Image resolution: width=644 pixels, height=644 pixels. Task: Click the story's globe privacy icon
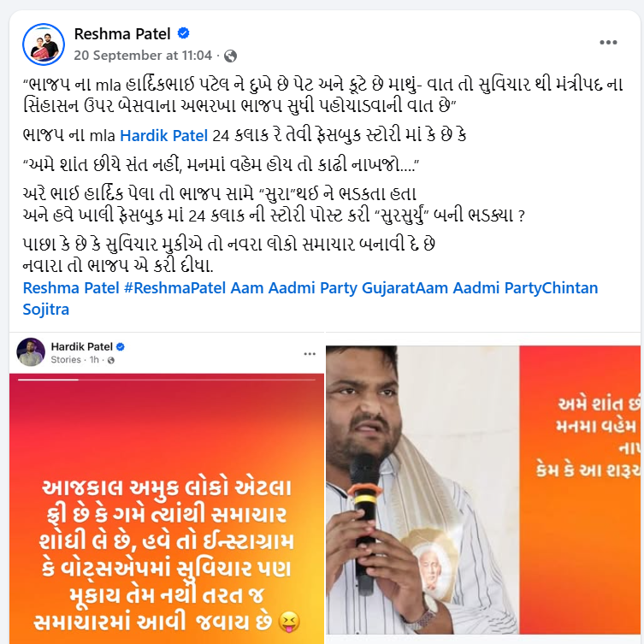click(111, 360)
